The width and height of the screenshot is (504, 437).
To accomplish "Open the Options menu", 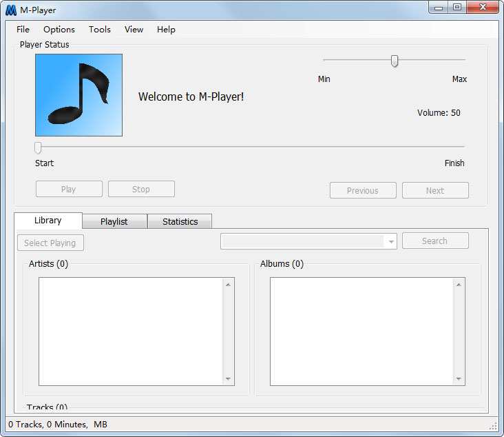I will [x=59, y=30].
